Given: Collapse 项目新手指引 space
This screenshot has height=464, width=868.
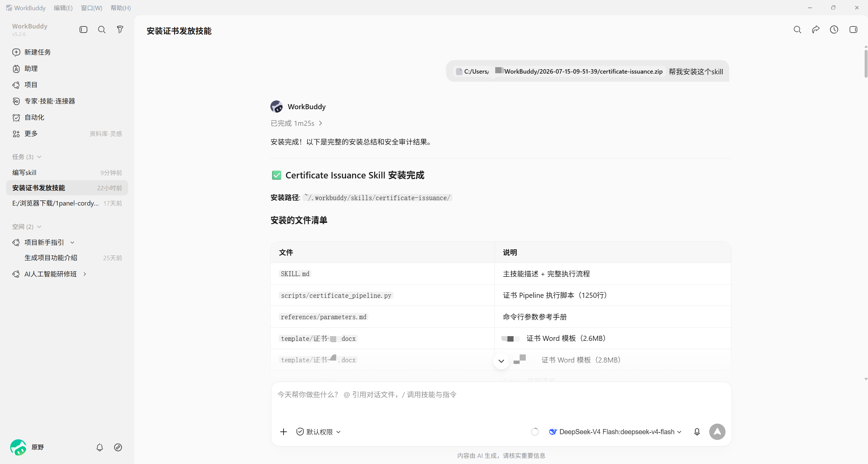Looking at the screenshot, I should click(72, 243).
